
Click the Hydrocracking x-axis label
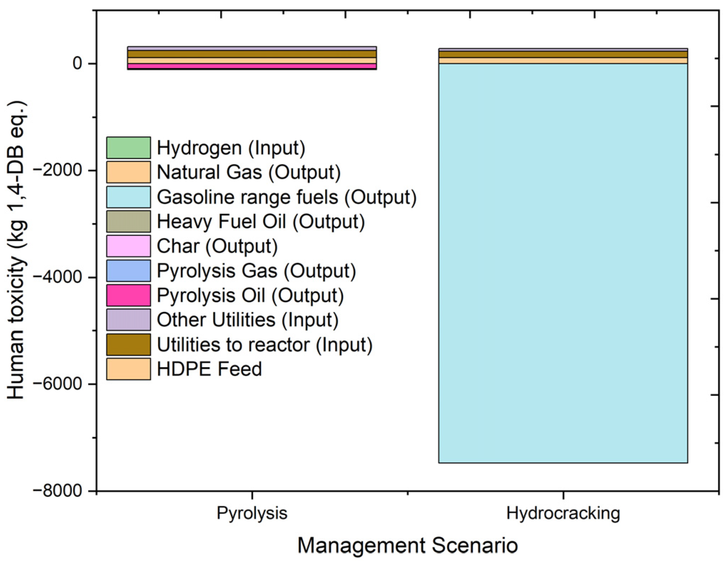click(563, 513)
